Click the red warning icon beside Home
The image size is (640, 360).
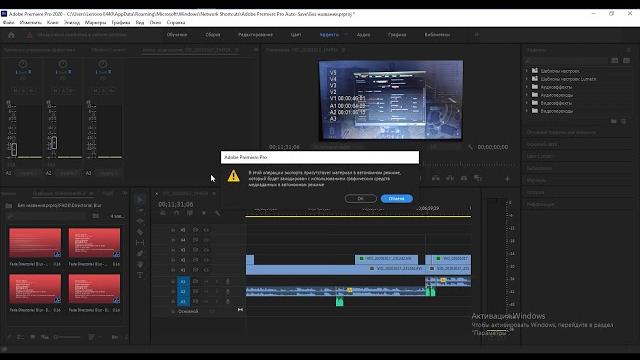pyautogui.click(x=29, y=35)
